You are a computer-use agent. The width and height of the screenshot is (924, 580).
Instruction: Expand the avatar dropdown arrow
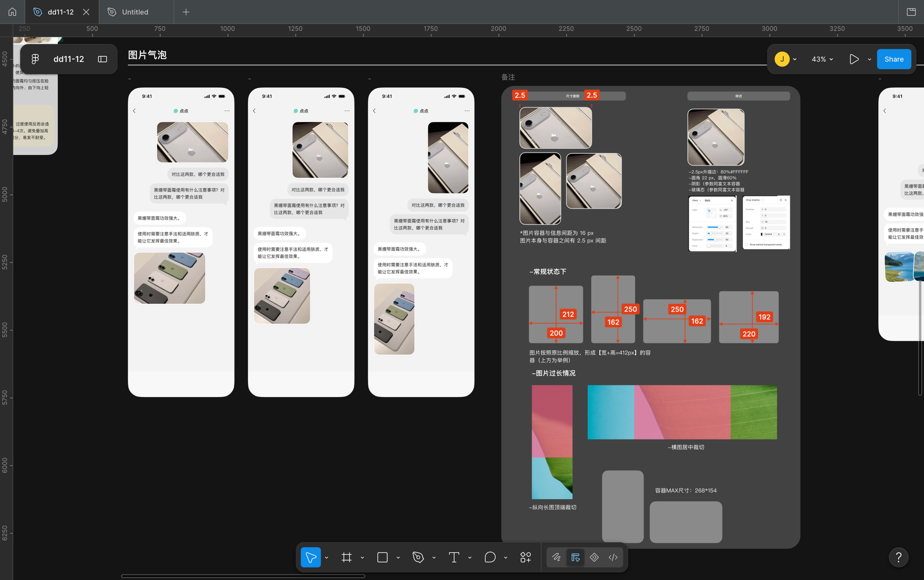click(795, 59)
